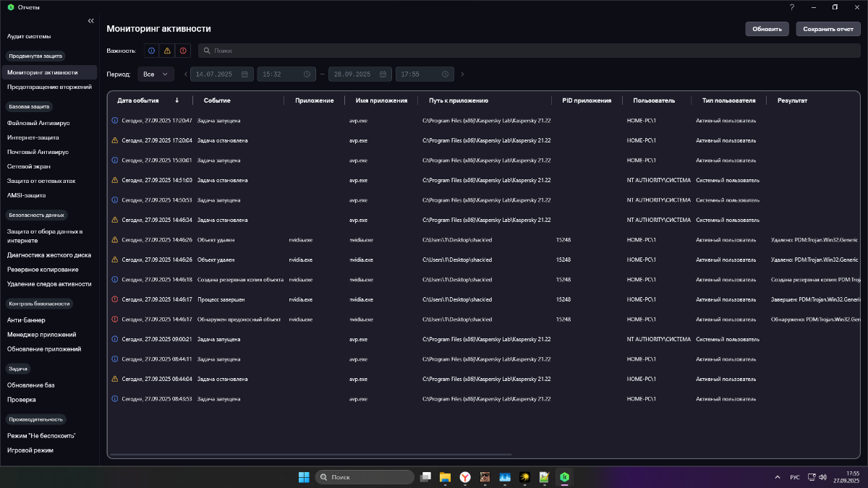Select the Процесс завершен event text
This screenshot has width=868, height=488.
click(x=221, y=299)
